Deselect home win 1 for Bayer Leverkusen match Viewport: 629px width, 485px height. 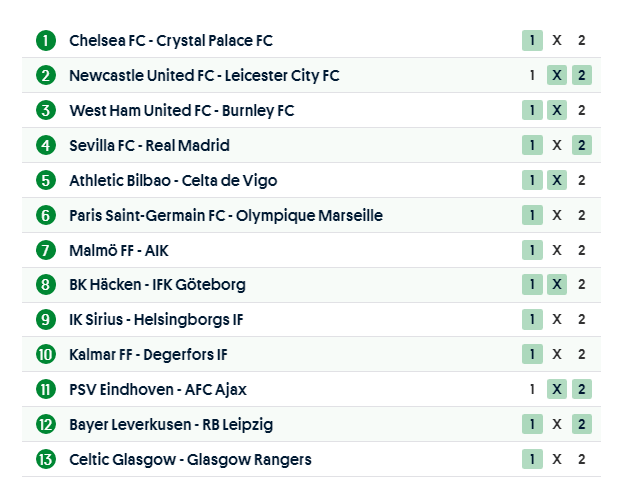(x=532, y=424)
